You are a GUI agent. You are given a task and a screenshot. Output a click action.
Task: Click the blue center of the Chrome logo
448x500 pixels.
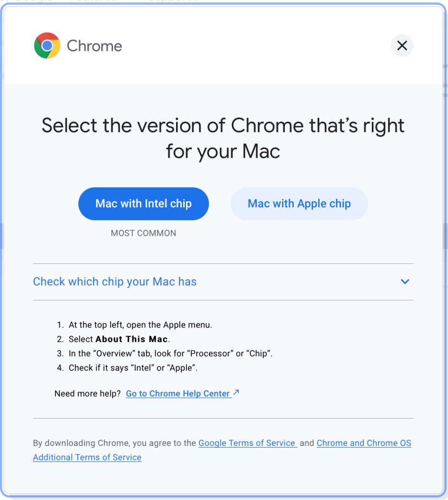(46, 45)
